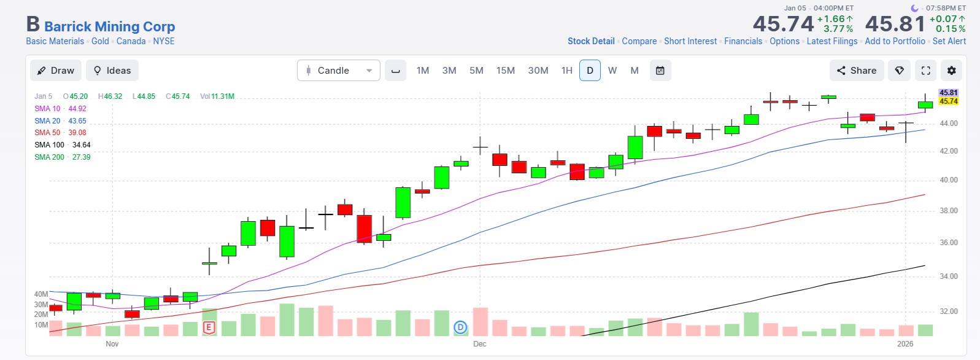Click the dividend D marker on chart
The image size is (980, 360).
pos(460,327)
